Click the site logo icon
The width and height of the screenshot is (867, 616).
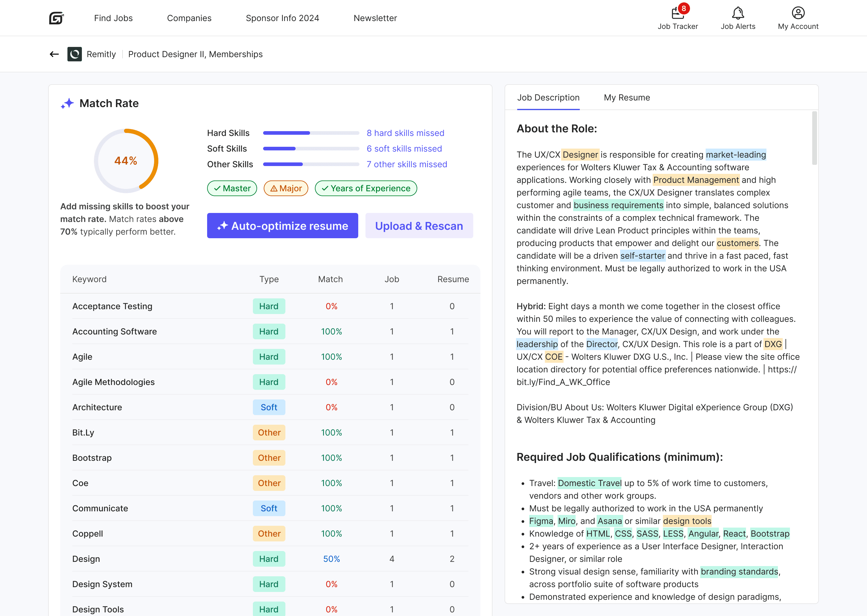[56, 18]
